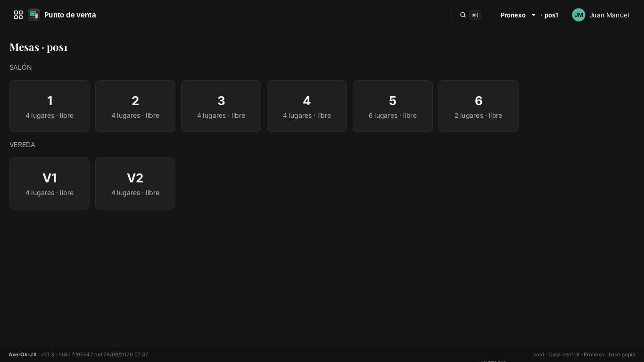Screen dimensions: 644x362
Task: Open the JM user avatar
Action: coord(578,15)
